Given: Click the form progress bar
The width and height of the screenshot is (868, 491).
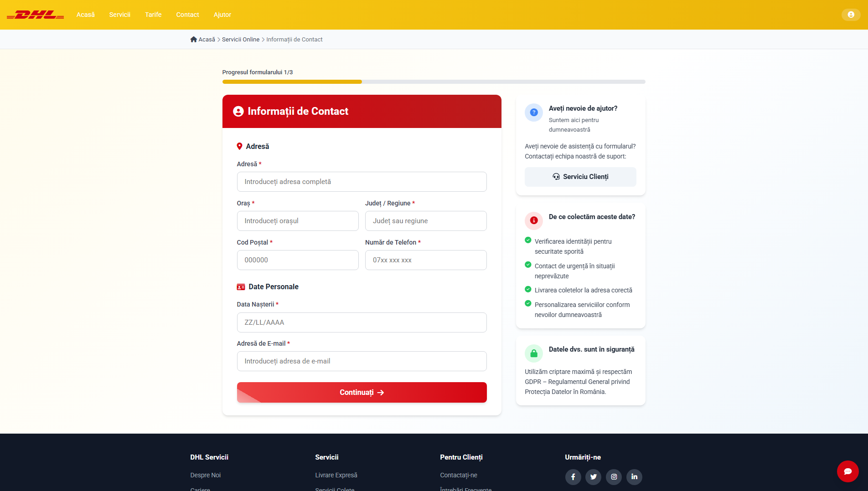Looking at the screenshot, I should [434, 82].
